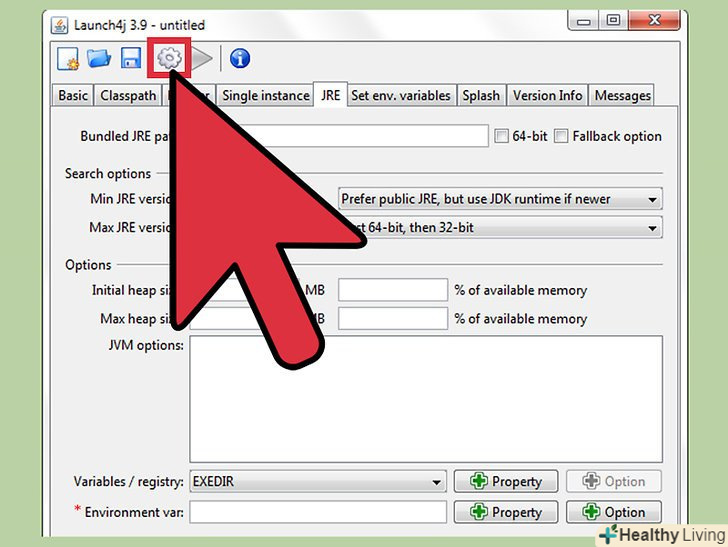The height and width of the screenshot is (547, 728).
Task: Expand the Prefer public JRE dropdown
Action: pyautogui.click(x=500, y=199)
